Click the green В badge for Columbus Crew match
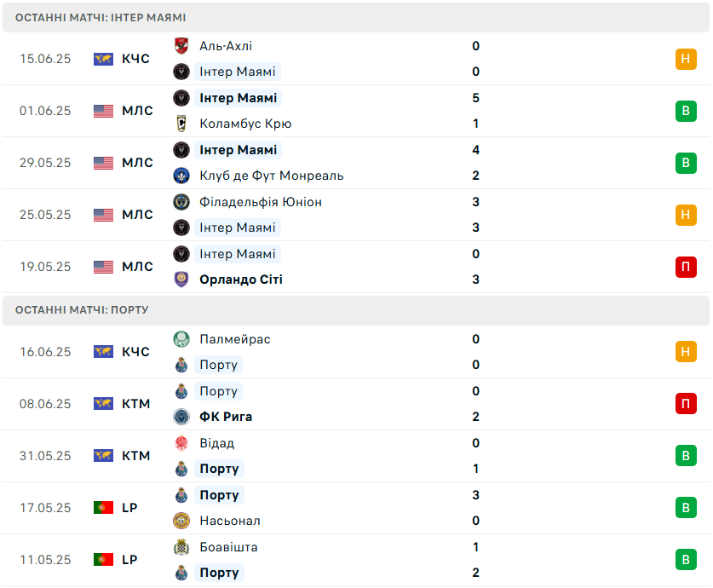 [686, 111]
